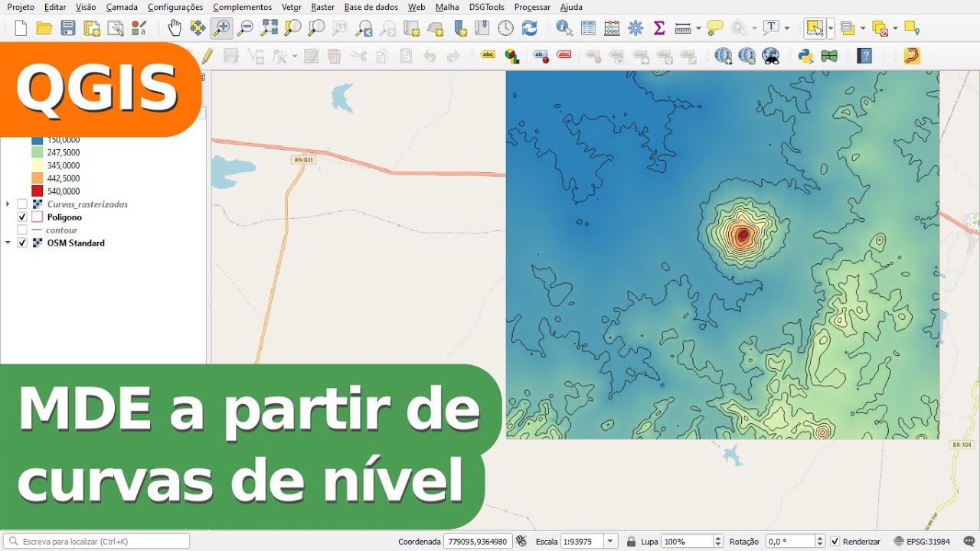Open the Raster menu
The height and width of the screenshot is (551, 980).
(322, 7)
